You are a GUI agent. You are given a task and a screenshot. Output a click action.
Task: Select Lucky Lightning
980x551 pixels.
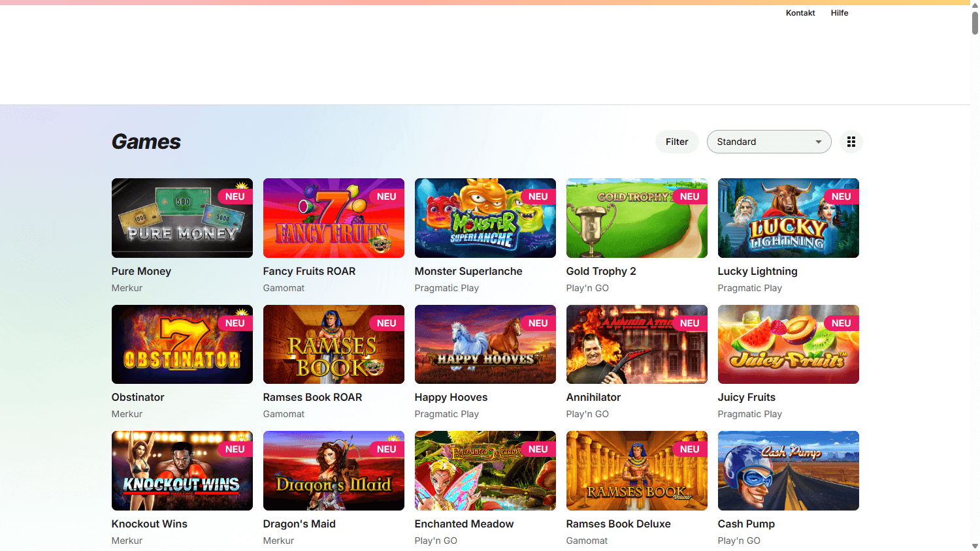pos(788,218)
